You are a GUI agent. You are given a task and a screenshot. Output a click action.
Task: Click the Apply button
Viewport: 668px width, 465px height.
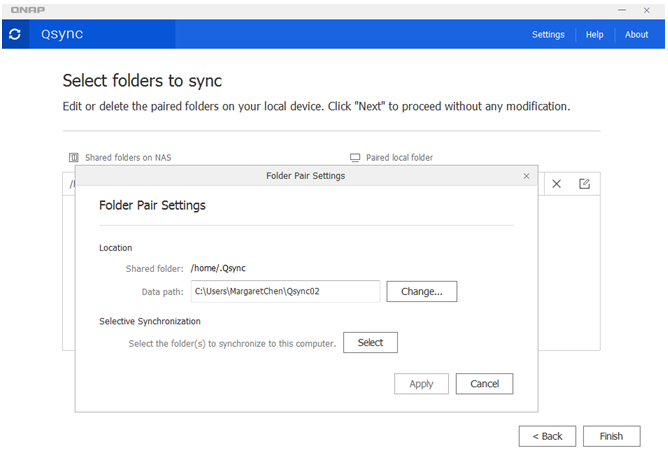tap(421, 384)
